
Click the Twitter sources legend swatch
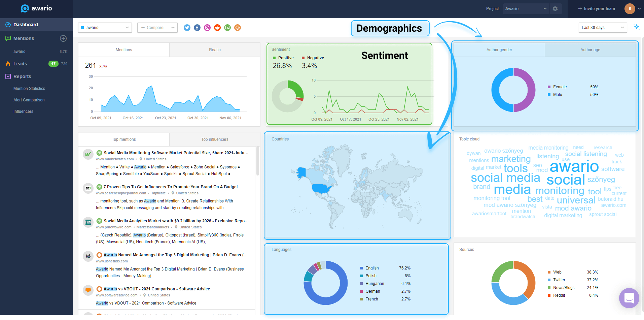tap(549, 280)
